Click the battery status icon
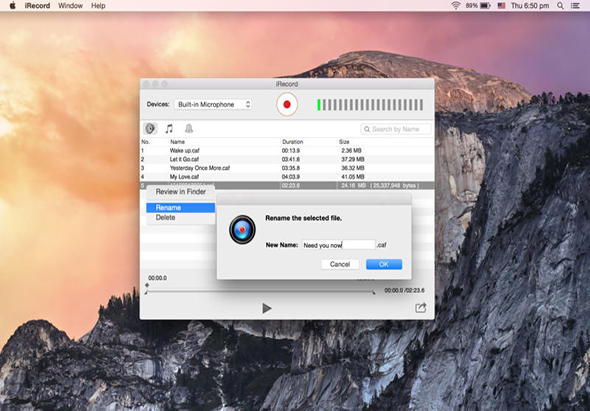The image size is (590, 411). coord(485,6)
